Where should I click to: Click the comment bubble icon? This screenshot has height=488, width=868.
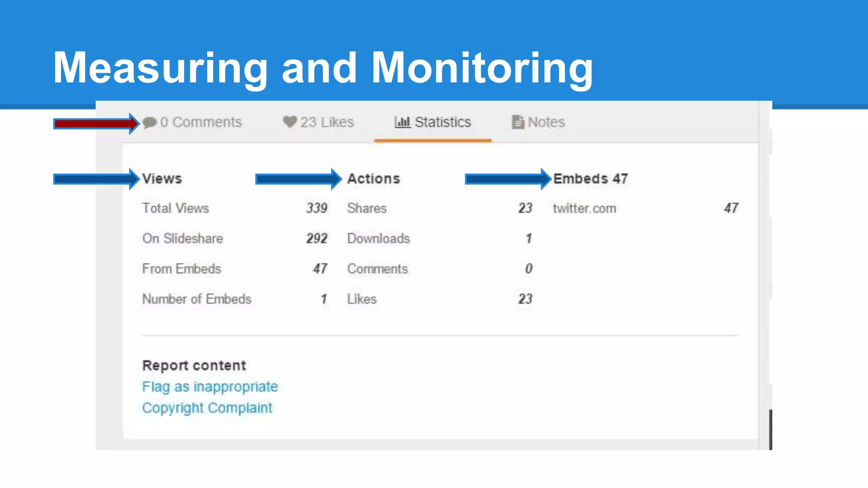click(149, 122)
